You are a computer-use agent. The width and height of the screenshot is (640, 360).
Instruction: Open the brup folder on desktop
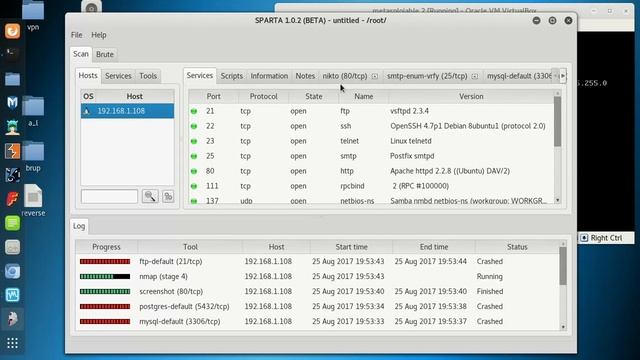[33, 156]
